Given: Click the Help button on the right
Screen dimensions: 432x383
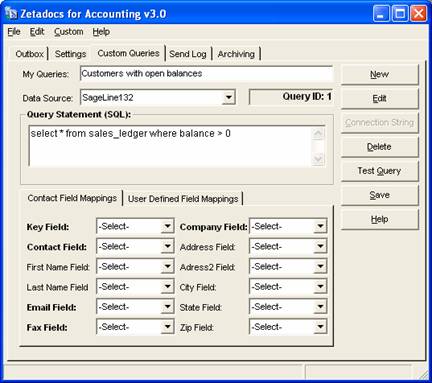Looking at the screenshot, I should (x=379, y=219).
